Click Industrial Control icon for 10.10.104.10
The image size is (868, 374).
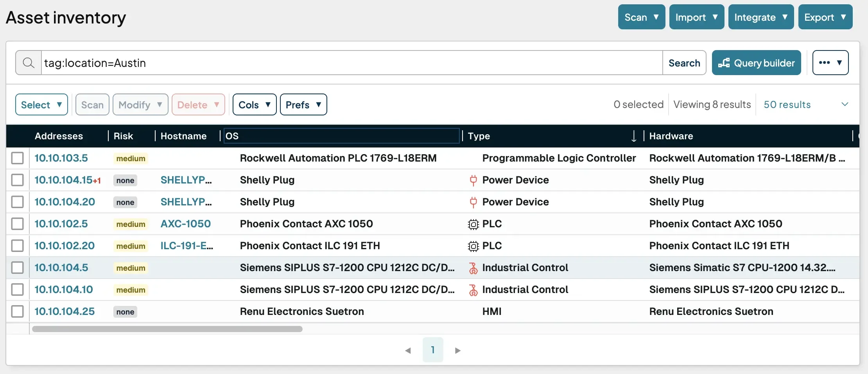(x=473, y=290)
